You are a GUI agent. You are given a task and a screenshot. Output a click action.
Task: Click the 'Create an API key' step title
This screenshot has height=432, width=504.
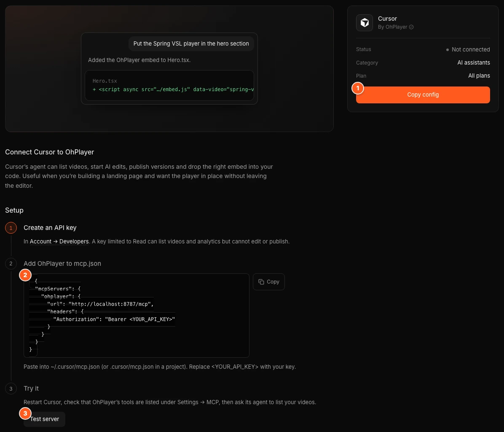coord(50,228)
